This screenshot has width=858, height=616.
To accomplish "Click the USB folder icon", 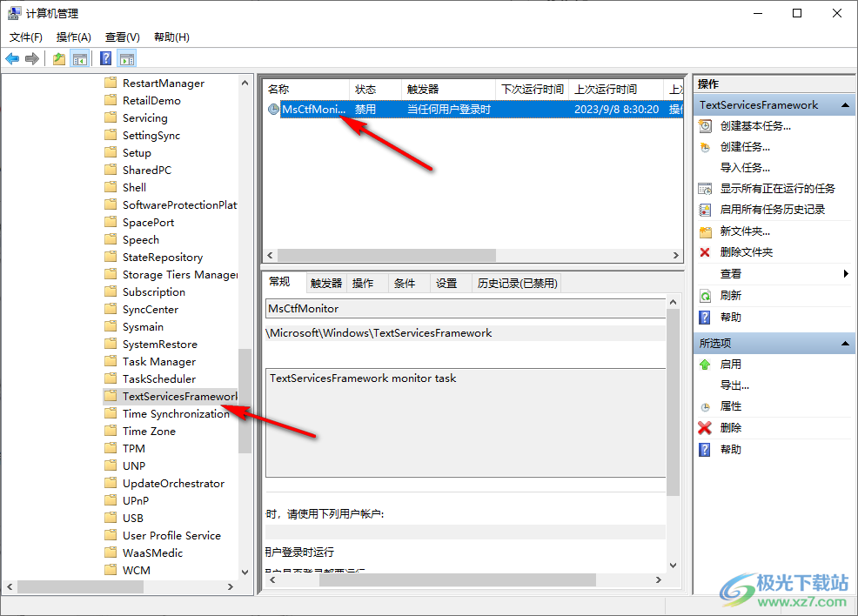I will [x=111, y=518].
